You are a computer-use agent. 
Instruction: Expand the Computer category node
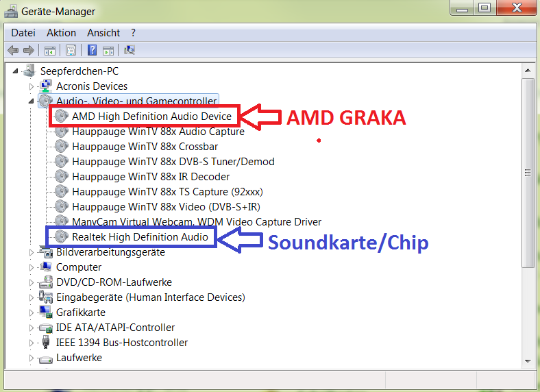(x=32, y=267)
